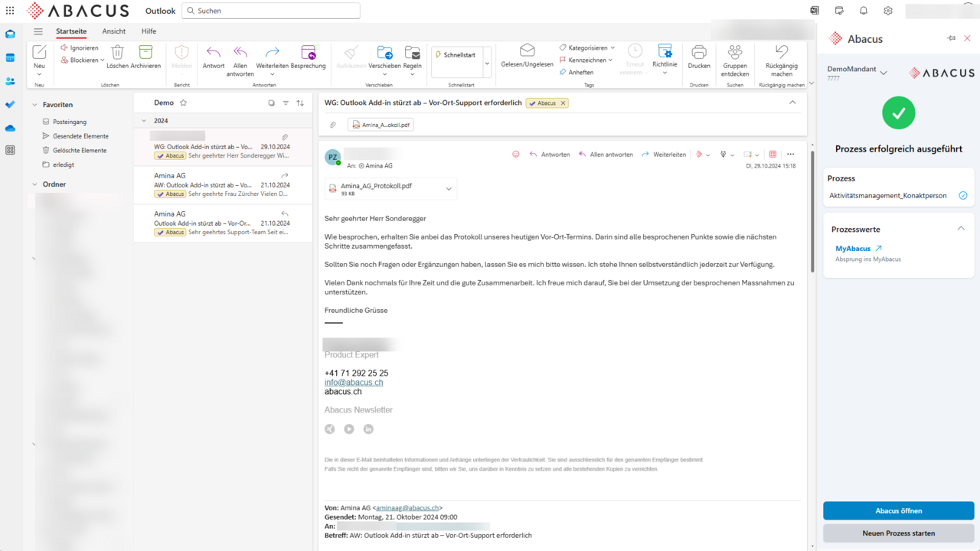
Task: Toggle the hamburger navigation pane
Action: (38, 31)
